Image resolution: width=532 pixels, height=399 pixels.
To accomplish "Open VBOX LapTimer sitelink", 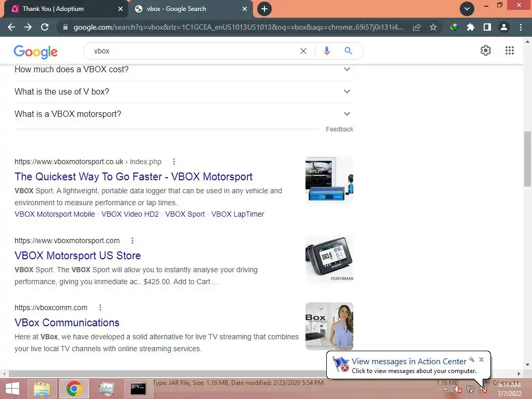I will click(x=237, y=214).
